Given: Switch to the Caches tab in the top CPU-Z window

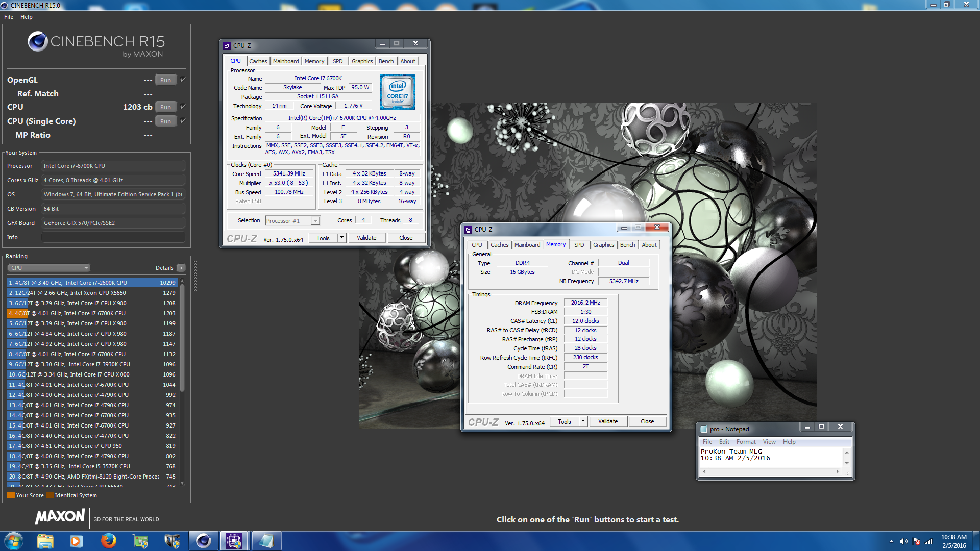Looking at the screenshot, I should (x=258, y=61).
